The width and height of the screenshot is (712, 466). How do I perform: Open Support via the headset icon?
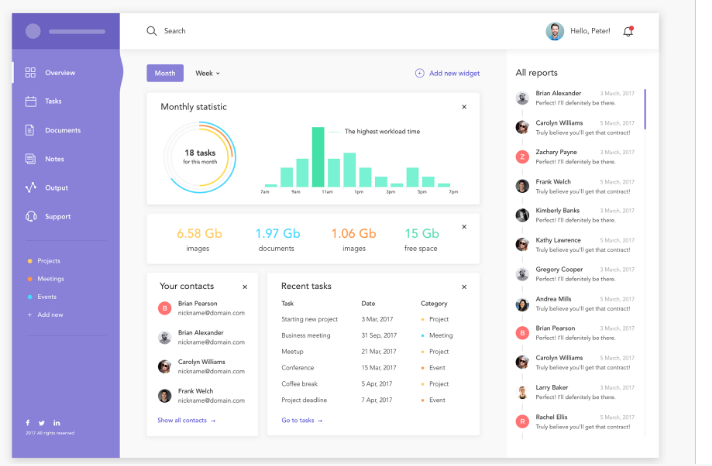tap(30, 216)
